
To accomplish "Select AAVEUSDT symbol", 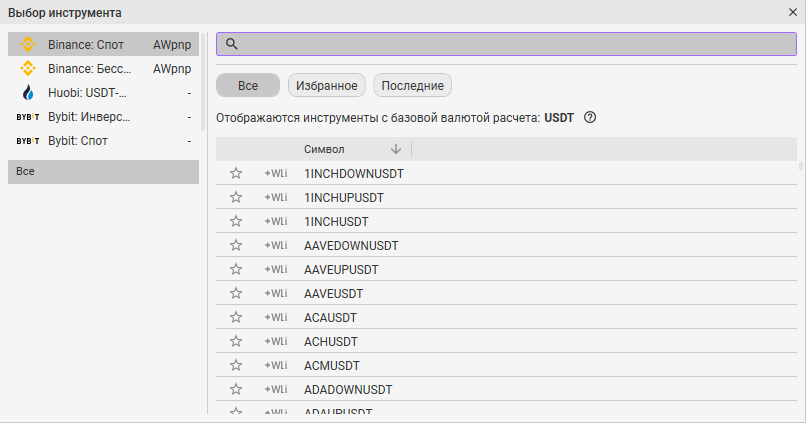I will [x=334, y=294].
